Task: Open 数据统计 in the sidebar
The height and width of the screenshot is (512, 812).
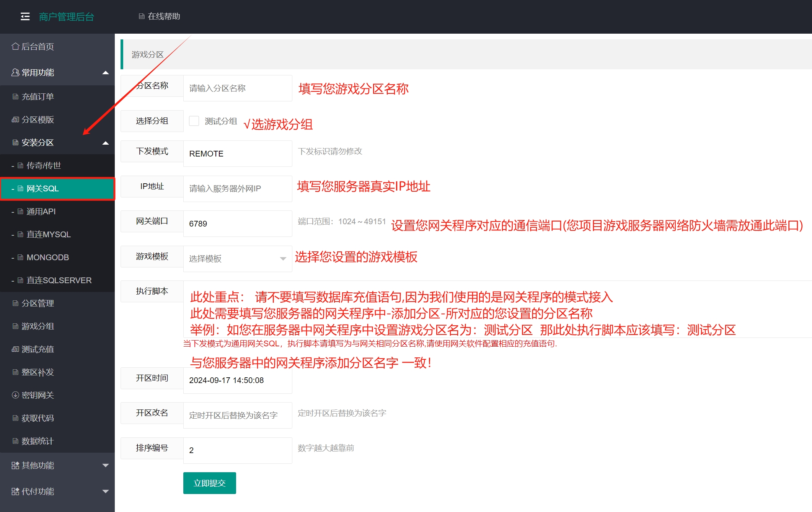Action: 57,441
